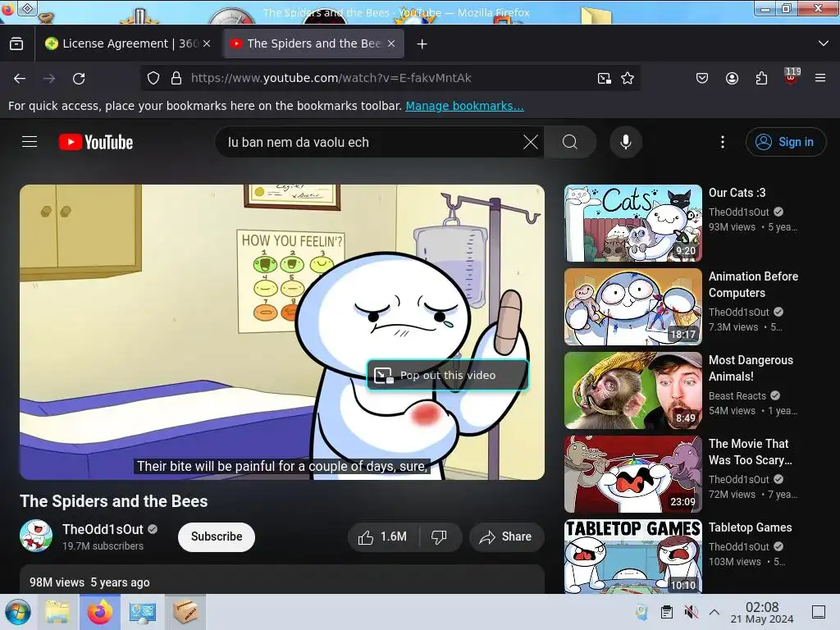The height and width of the screenshot is (630, 840).
Task: Click the URL address field
Action: pyautogui.click(x=390, y=78)
